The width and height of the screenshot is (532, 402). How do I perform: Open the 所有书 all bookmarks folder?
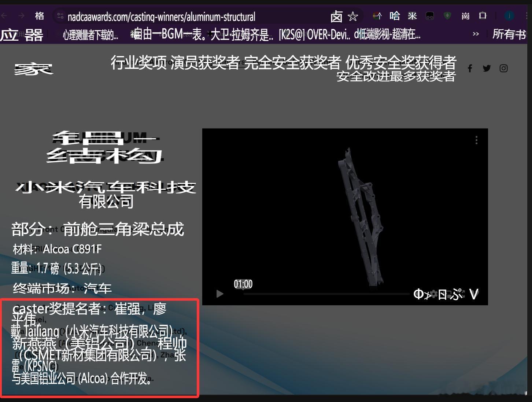coord(509,34)
